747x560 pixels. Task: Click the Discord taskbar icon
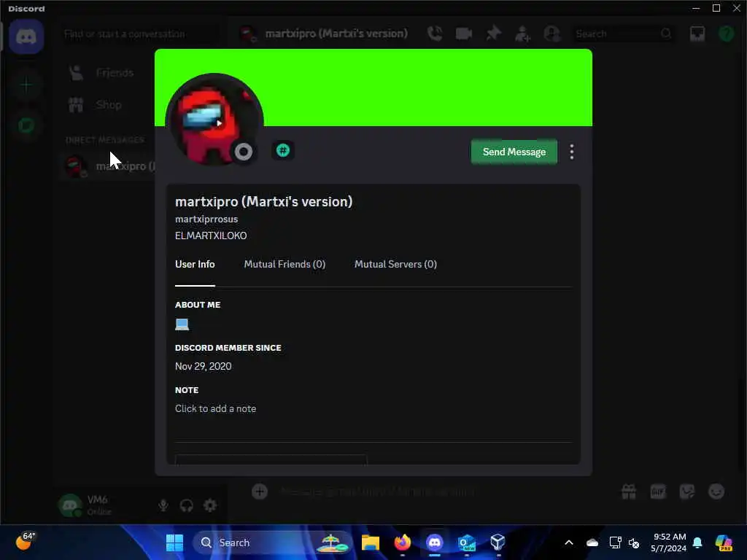coord(435,542)
